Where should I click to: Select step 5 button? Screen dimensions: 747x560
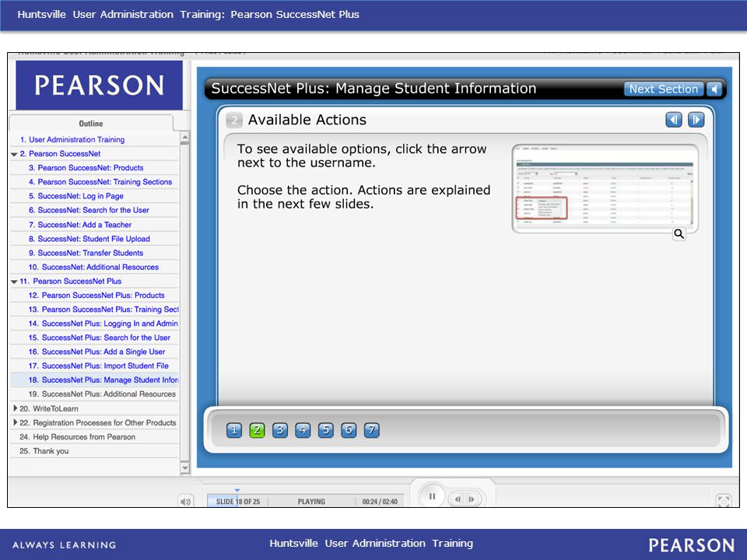326,430
